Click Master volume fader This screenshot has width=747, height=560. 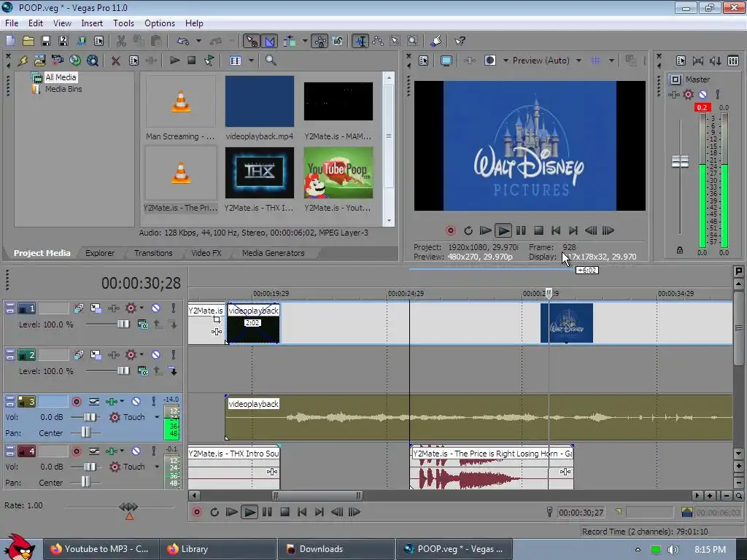click(x=680, y=162)
